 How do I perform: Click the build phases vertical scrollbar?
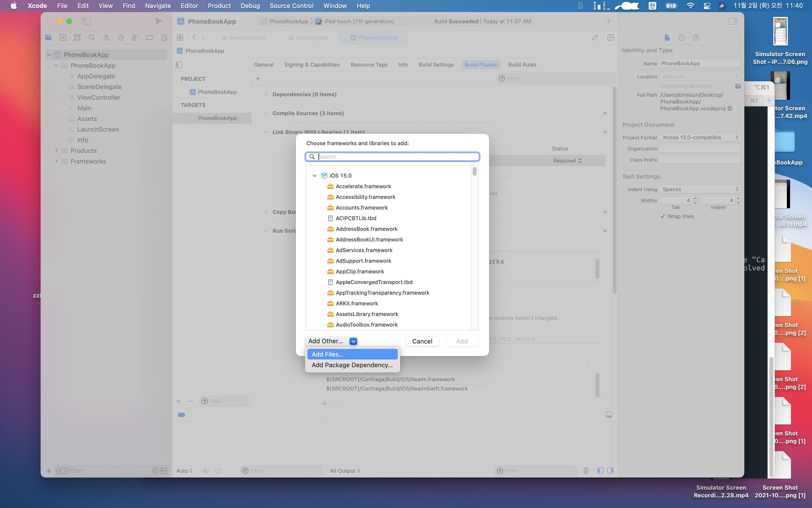tap(615, 190)
